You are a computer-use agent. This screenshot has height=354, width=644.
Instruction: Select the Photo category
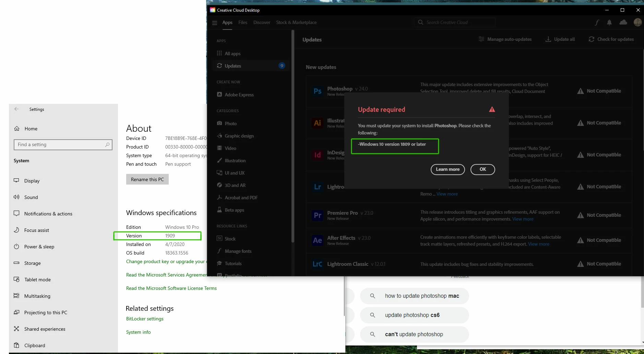pos(251,123)
